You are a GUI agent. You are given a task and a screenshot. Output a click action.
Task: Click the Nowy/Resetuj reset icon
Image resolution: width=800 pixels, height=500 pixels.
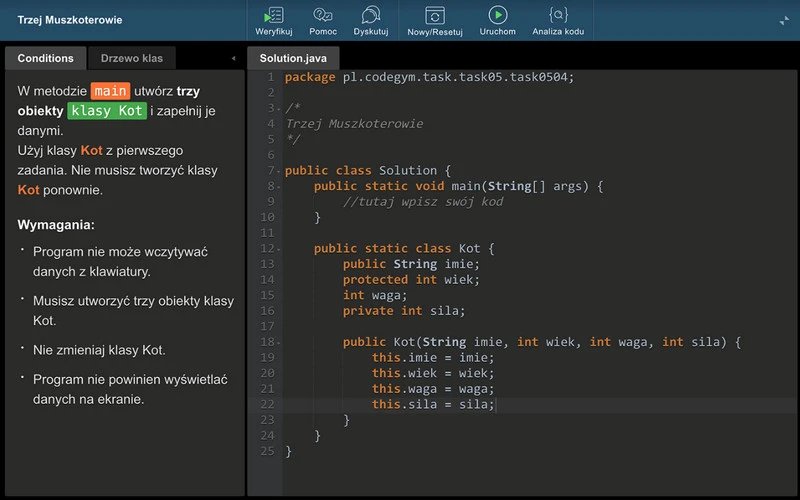click(x=434, y=15)
